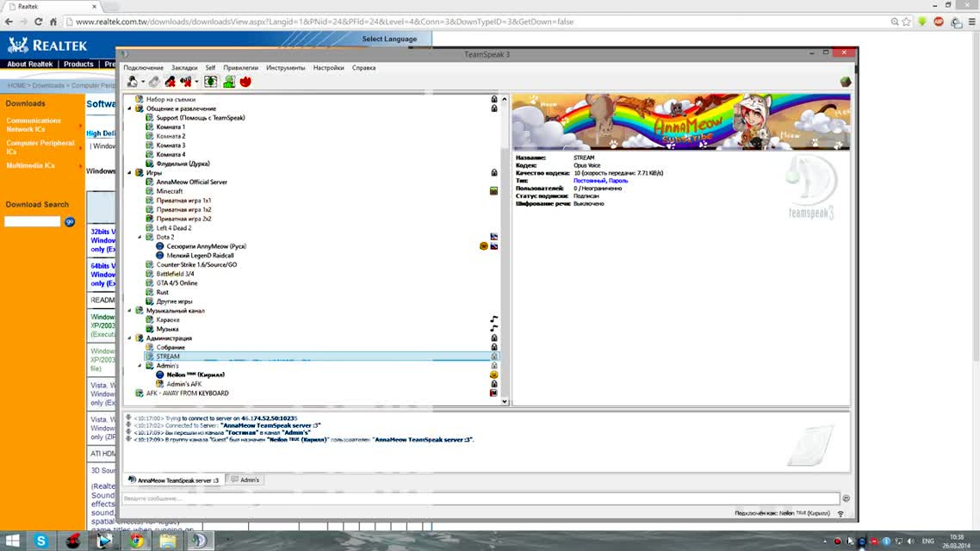The height and width of the screenshot is (551, 980).
Task: Collapse the Dota 2 channel
Action: pos(140,238)
